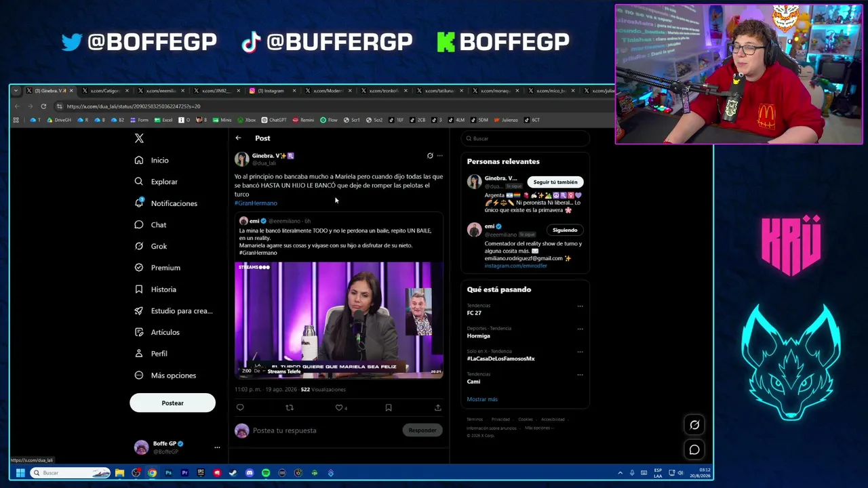
Task: Open options for Hormiga trend
Action: click(x=580, y=329)
